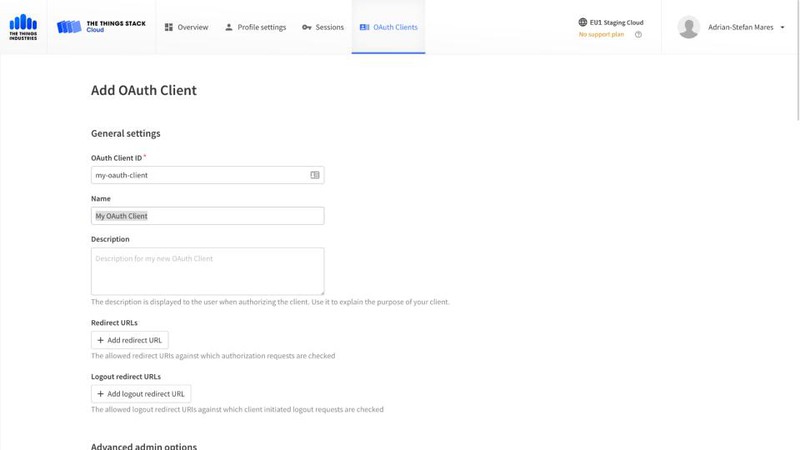Expand the user menu dropdown arrow
The image size is (800, 450).
point(782,28)
